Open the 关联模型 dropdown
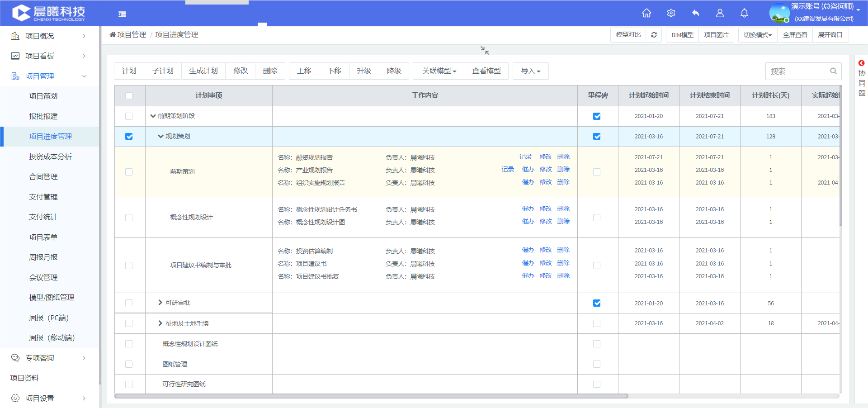 [x=439, y=71]
